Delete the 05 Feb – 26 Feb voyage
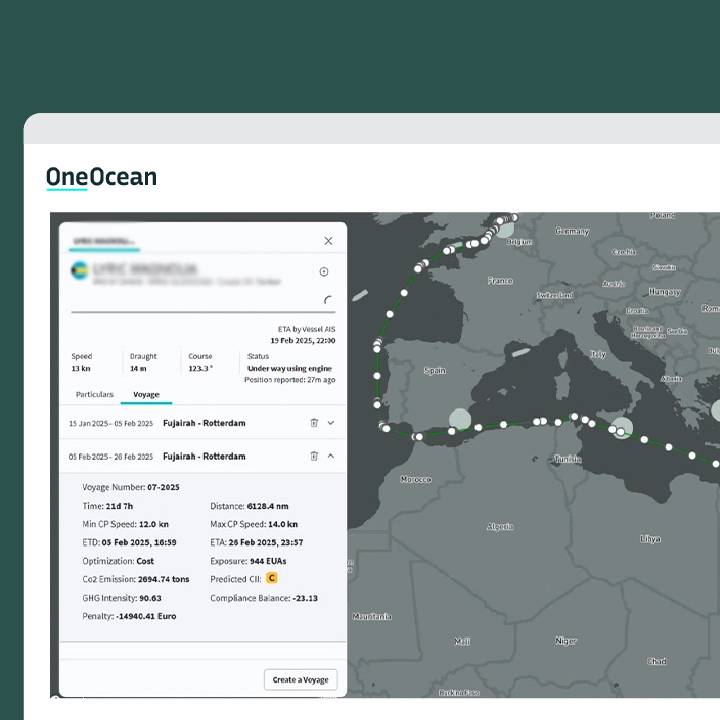 tap(314, 456)
